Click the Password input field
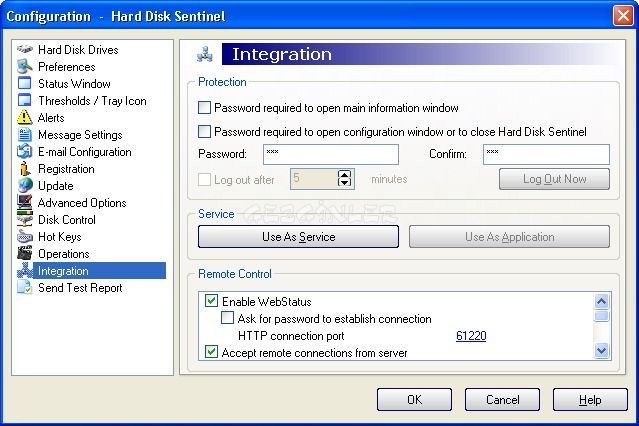Screen dimensions: 639x426 tap(331, 155)
